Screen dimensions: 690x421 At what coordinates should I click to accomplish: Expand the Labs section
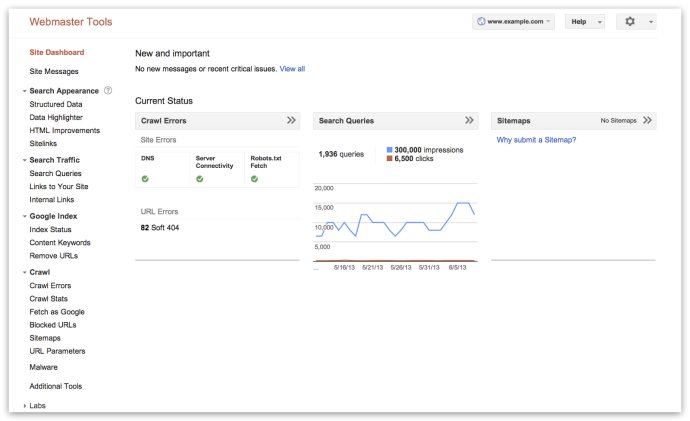click(24, 406)
